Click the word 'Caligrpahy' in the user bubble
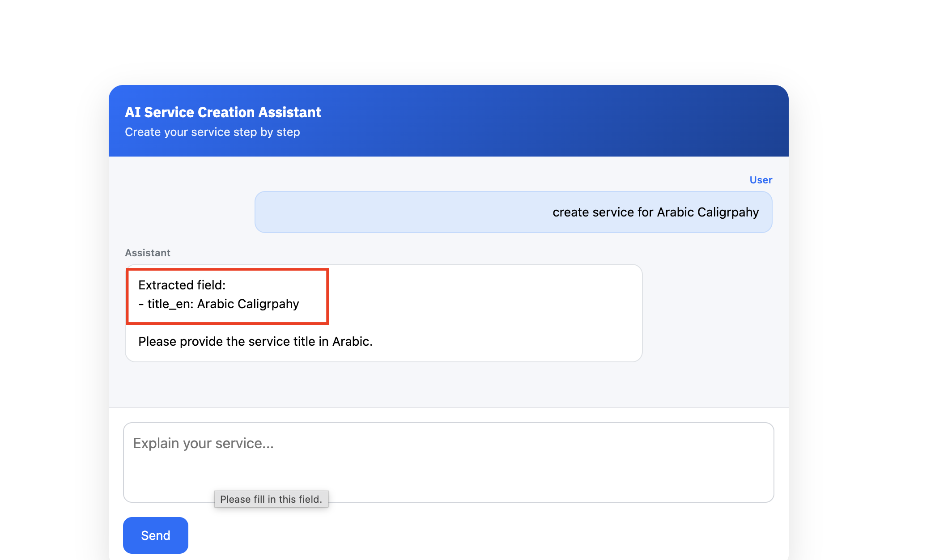The height and width of the screenshot is (560, 935). (x=727, y=212)
